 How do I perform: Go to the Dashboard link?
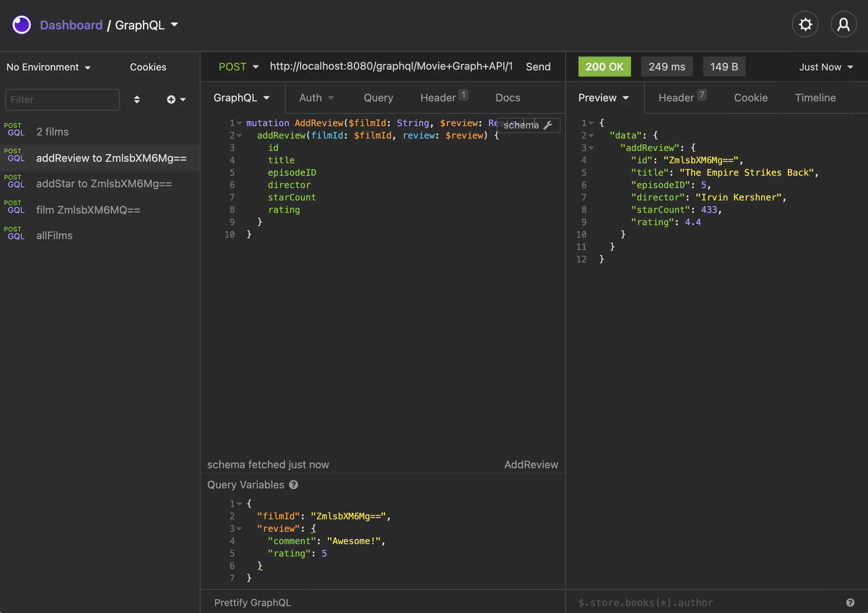click(x=71, y=25)
